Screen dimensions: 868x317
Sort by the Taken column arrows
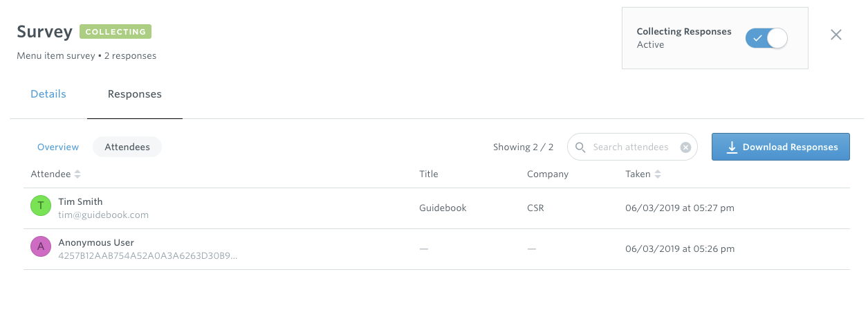coord(658,174)
